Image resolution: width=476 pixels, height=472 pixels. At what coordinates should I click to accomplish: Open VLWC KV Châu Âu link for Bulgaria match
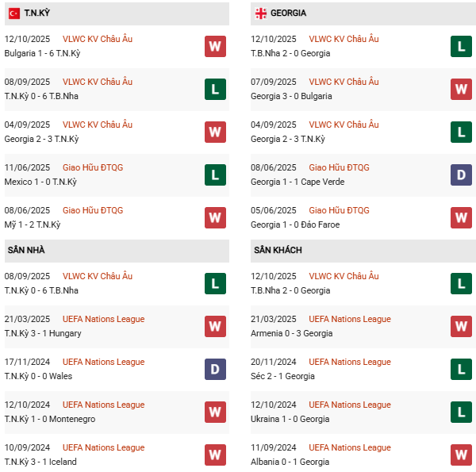click(98, 39)
